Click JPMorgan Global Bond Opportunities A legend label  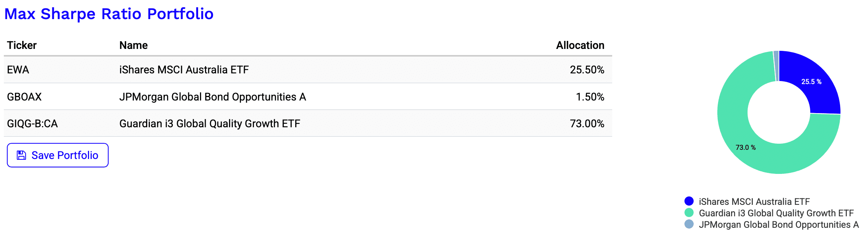[x=779, y=224]
